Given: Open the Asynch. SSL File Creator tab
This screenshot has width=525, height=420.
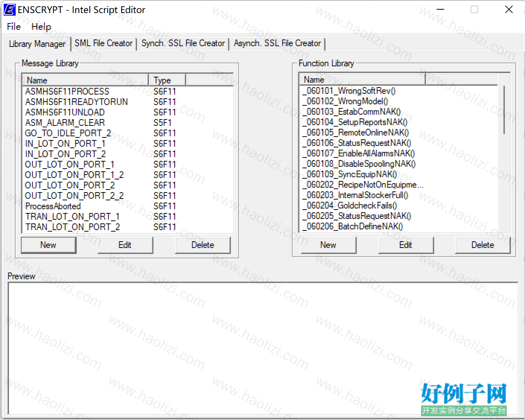Looking at the screenshot, I should pyautogui.click(x=277, y=43).
